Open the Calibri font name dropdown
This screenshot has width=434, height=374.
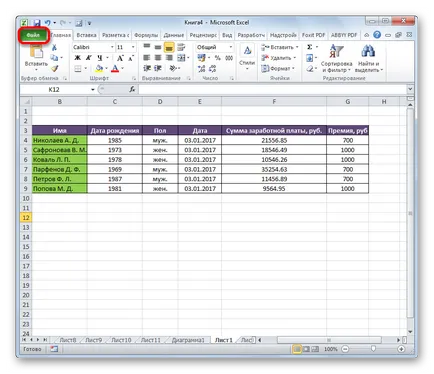click(112, 47)
